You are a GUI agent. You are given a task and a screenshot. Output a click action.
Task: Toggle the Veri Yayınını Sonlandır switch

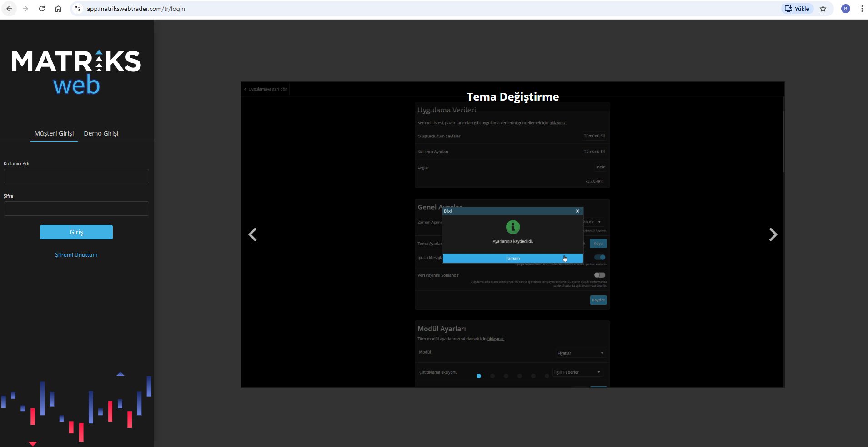pyautogui.click(x=600, y=275)
